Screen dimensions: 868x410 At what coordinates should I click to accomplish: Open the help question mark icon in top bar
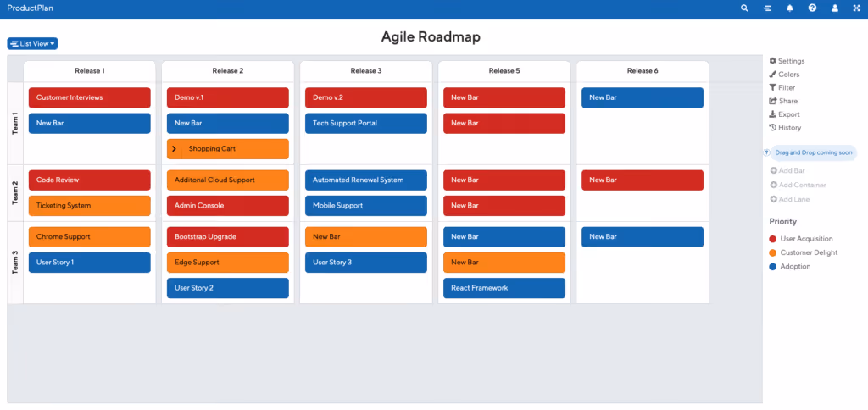[x=812, y=8]
